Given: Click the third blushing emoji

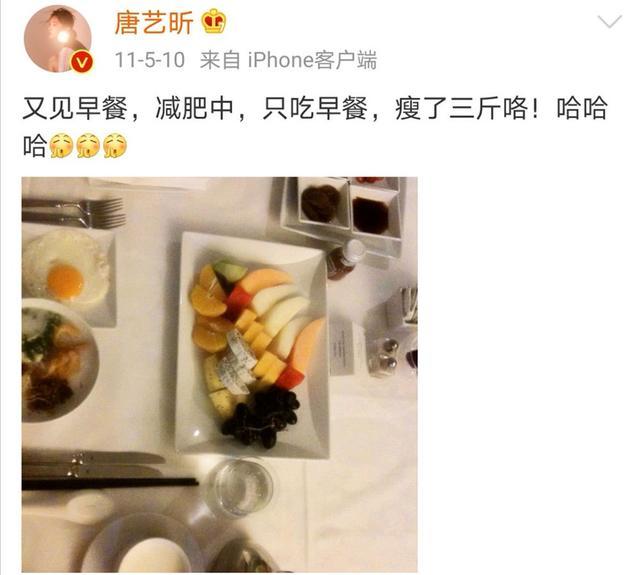Looking at the screenshot, I should (115, 145).
